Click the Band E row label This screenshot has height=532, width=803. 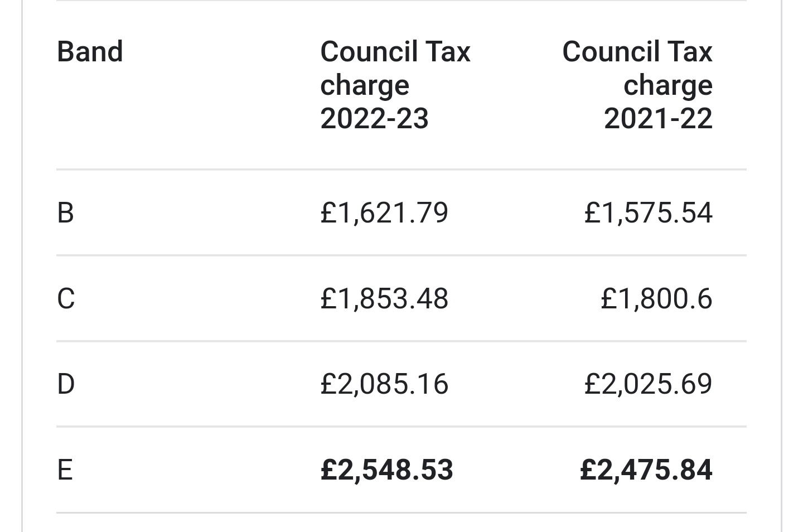tap(65, 470)
